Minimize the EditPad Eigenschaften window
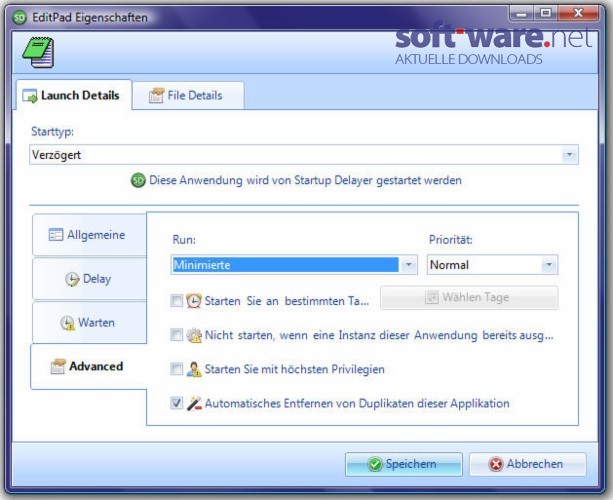Screen dimensions: 613x500 tap(521, 14)
